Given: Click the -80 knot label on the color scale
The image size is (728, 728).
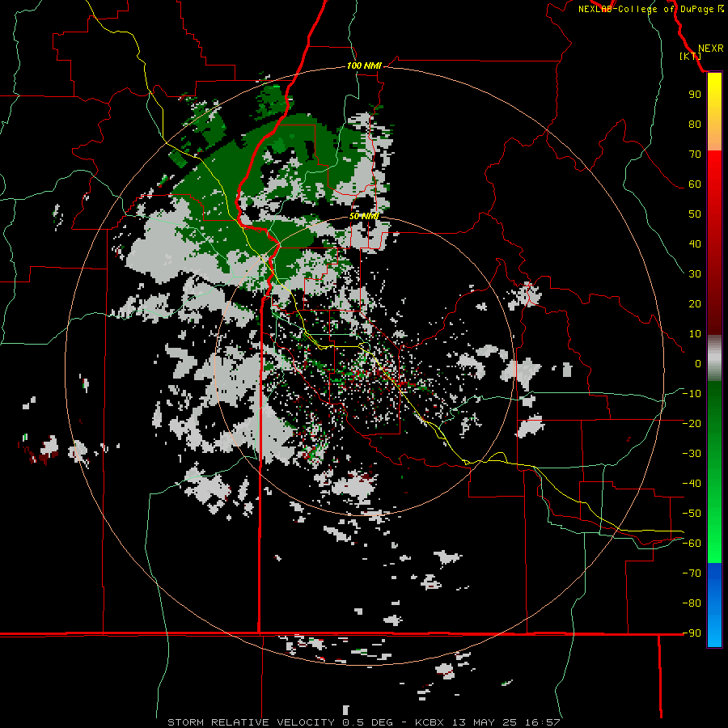Looking at the screenshot, I should click(x=692, y=603).
